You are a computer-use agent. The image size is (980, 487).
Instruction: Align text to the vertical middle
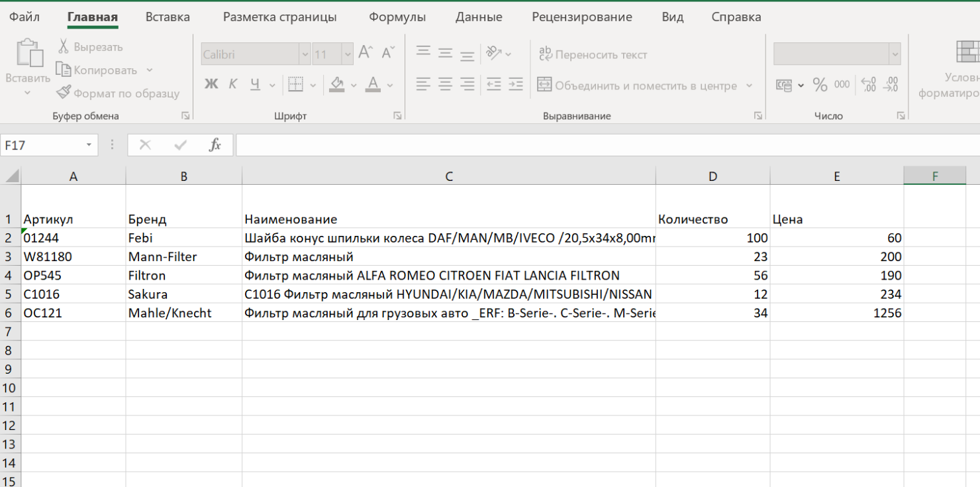click(x=446, y=53)
